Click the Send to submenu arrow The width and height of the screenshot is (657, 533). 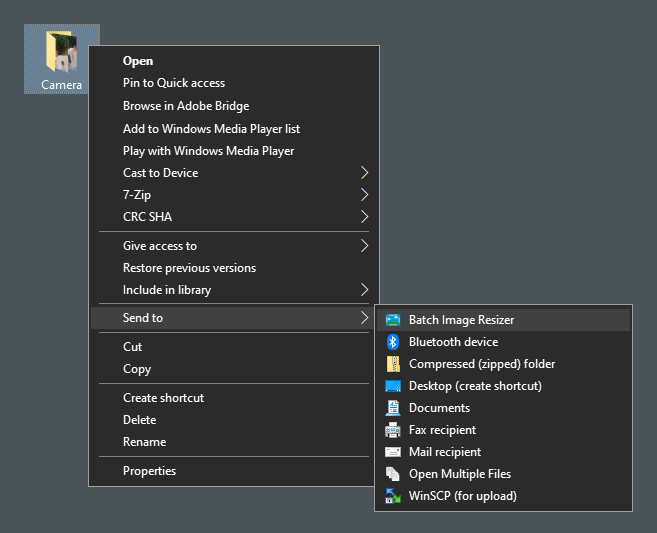coord(365,318)
